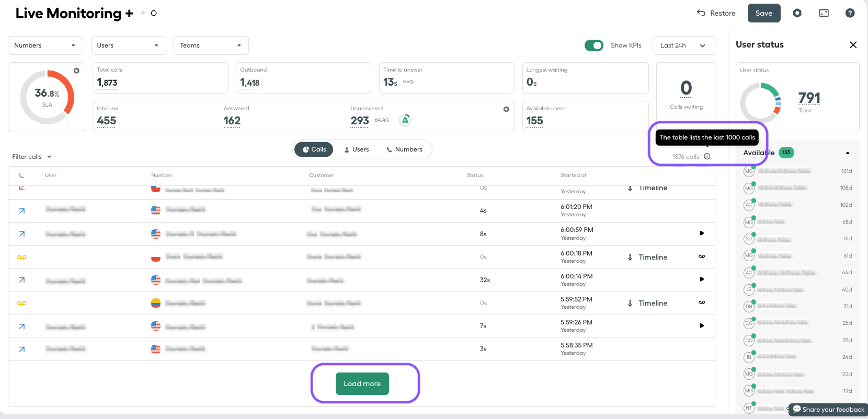868x419 pixels.
Task: Click the info icon next to 1876 calls
Action: 707,157
